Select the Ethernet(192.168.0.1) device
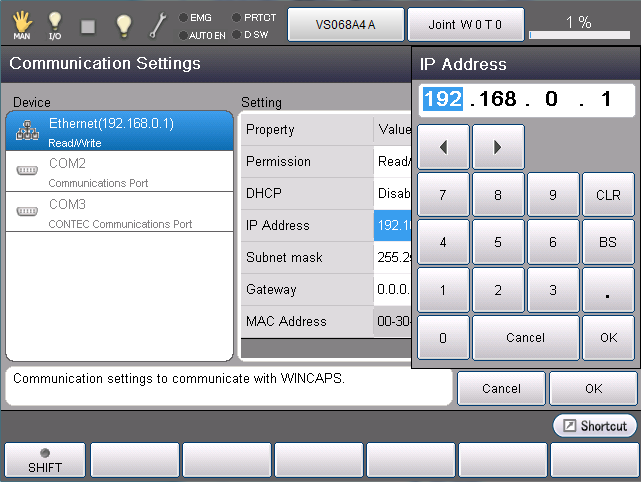Viewport: 641px width, 482px height. pyautogui.click(x=119, y=132)
